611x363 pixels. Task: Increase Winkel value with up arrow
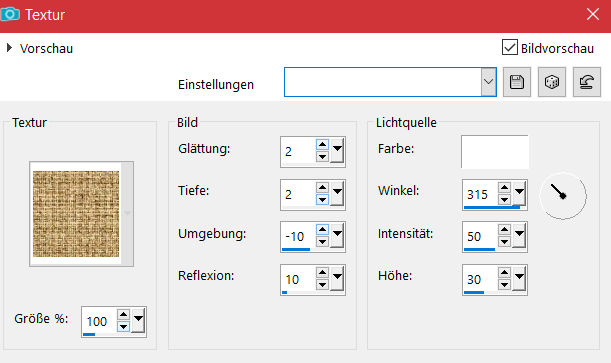point(504,188)
